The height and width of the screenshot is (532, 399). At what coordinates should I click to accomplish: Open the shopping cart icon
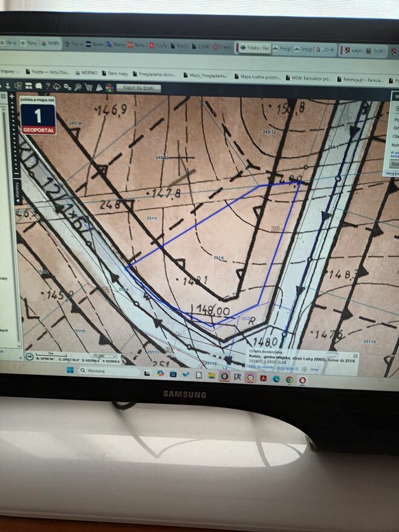[88, 88]
